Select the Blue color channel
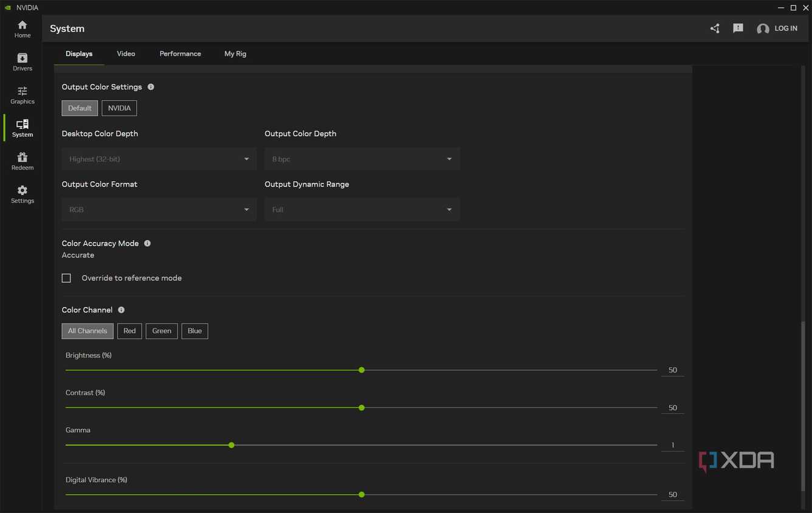Image resolution: width=812 pixels, height=513 pixels. pyautogui.click(x=194, y=331)
